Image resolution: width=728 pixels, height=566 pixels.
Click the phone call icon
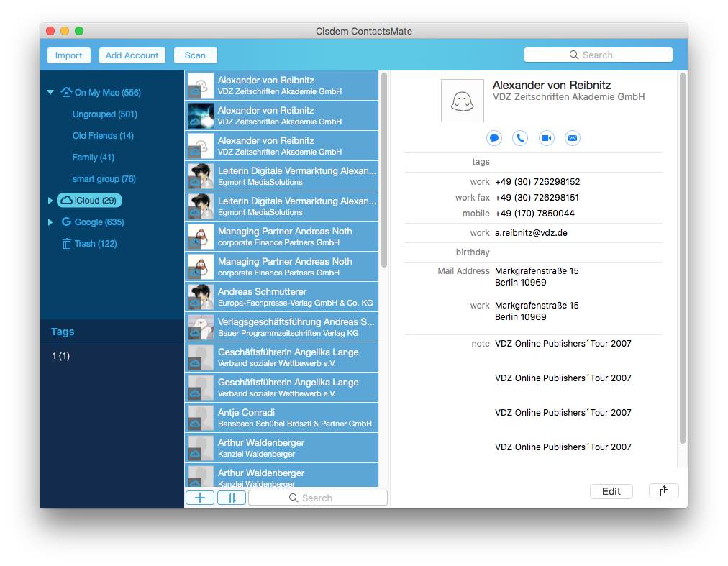pyautogui.click(x=520, y=138)
